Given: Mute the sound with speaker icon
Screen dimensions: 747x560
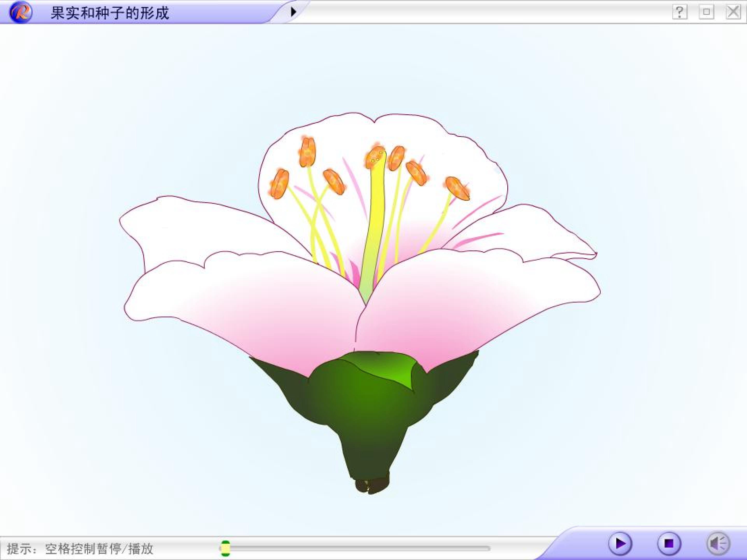Looking at the screenshot, I should (x=718, y=544).
